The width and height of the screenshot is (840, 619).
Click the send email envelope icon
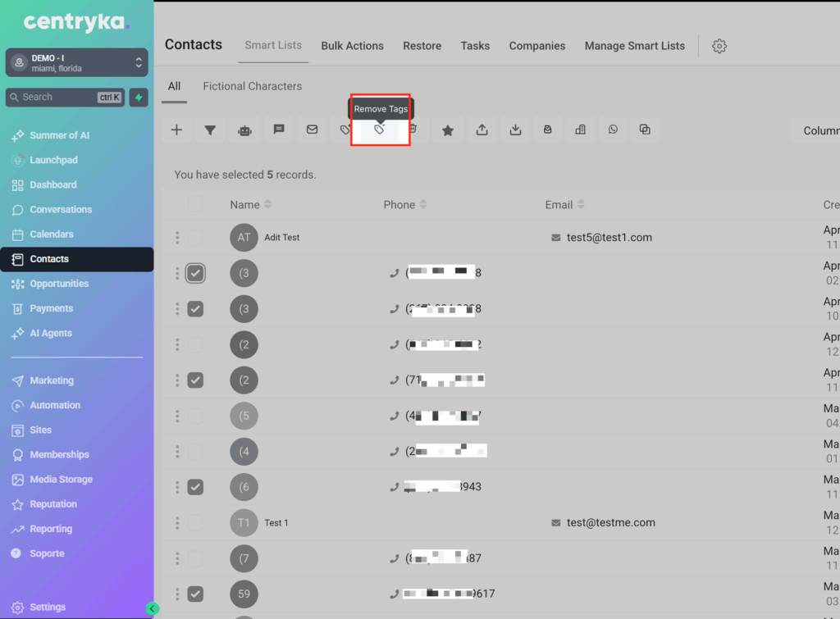pos(312,130)
